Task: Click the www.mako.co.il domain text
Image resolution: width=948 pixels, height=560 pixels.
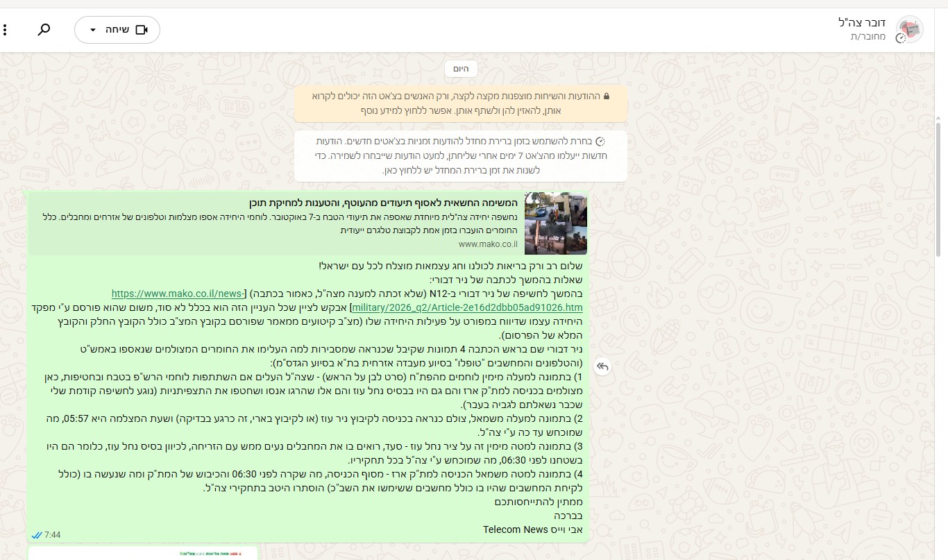Action: (x=488, y=244)
